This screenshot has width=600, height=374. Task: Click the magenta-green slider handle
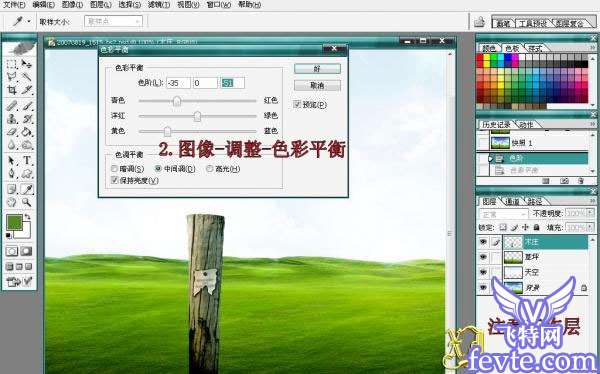(x=197, y=116)
